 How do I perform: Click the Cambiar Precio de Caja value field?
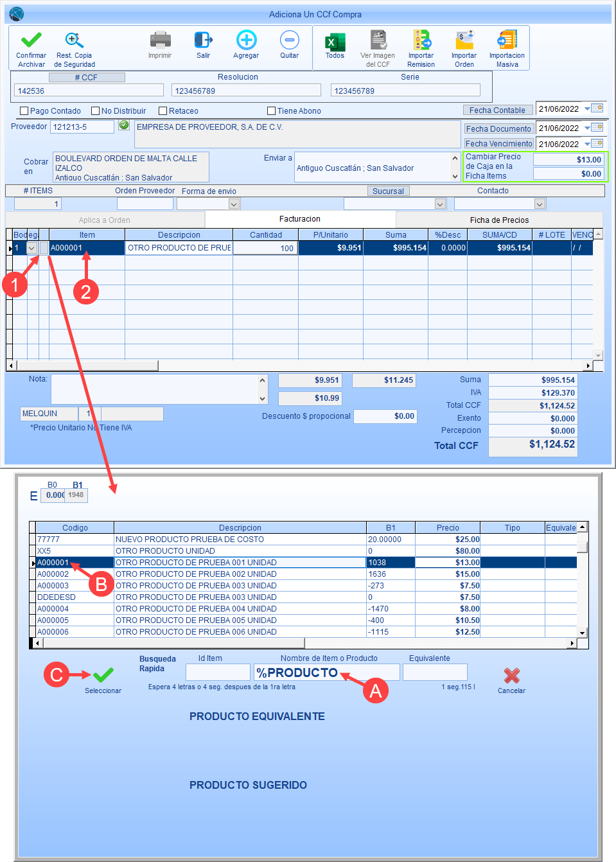click(x=568, y=159)
